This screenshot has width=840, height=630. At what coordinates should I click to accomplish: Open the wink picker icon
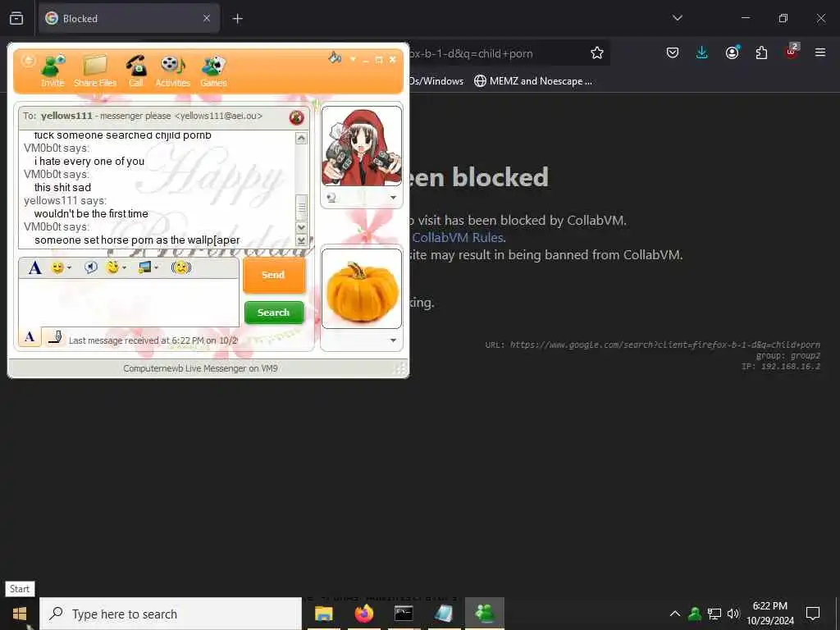(112, 267)
